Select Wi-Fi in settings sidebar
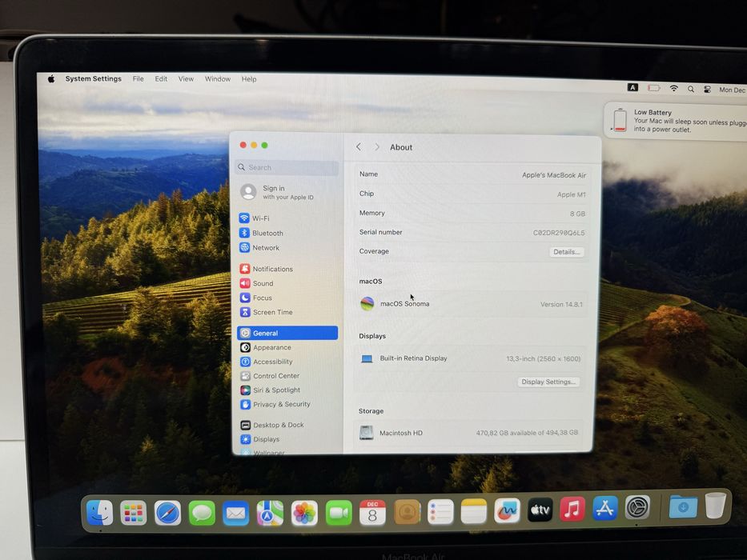This screenshot has width=747, height=560. [x=287, y=218]
